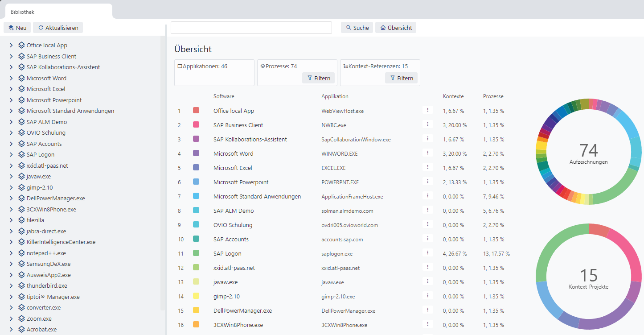Open the three-dot menu for EXCEL.EXE row
The height and width of the screenshot is (335, 644).
coord(427,167)
